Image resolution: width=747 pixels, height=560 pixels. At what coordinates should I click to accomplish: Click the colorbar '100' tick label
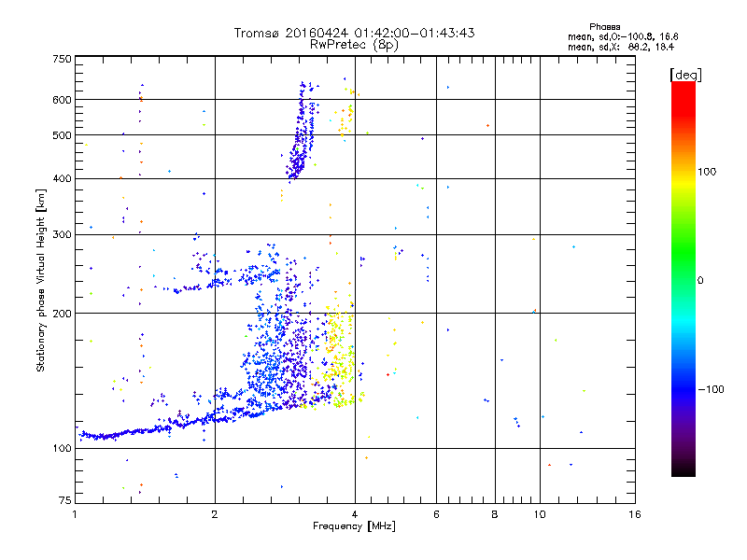[x=707, y=172]
